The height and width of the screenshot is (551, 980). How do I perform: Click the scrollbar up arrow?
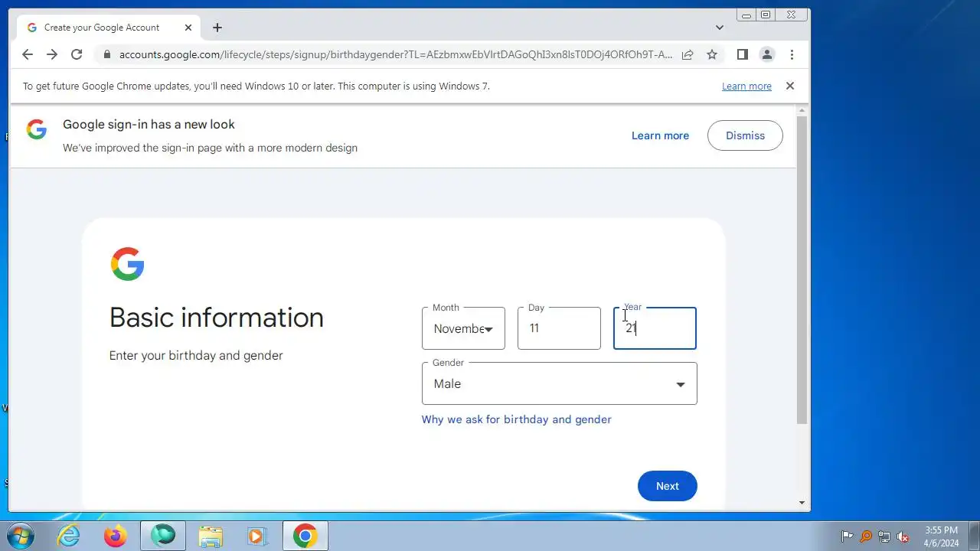pos(802,111)
